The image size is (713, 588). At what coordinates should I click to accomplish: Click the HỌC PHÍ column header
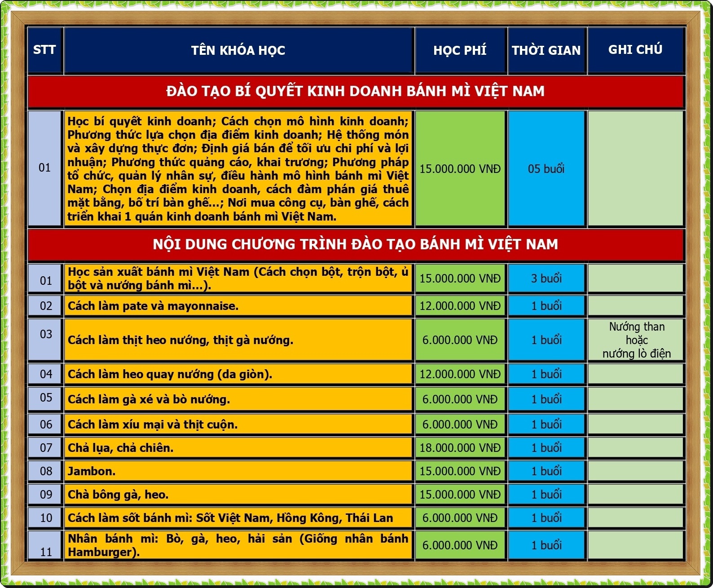460,50
